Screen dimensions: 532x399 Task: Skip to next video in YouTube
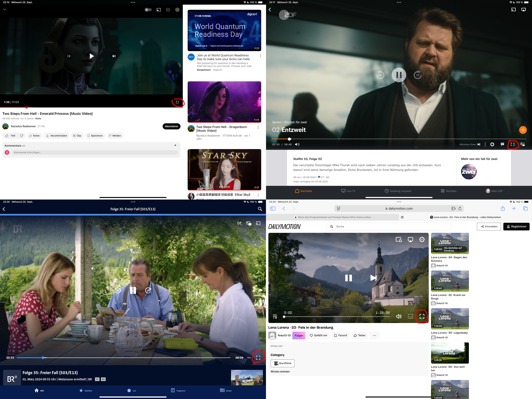pos(114,56)
